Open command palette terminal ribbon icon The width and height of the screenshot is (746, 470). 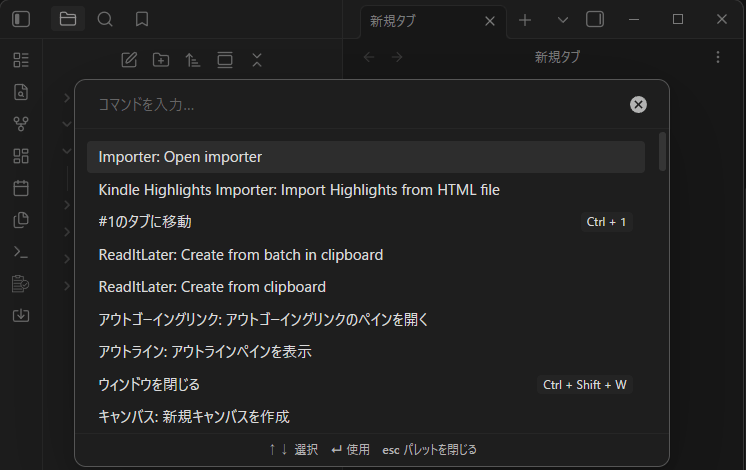[x=21, y=252]
